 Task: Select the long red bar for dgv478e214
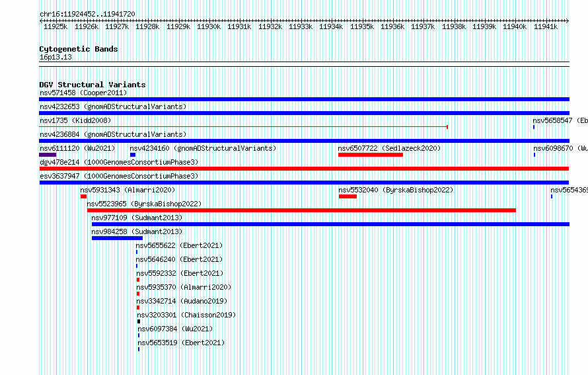(304, 169)
